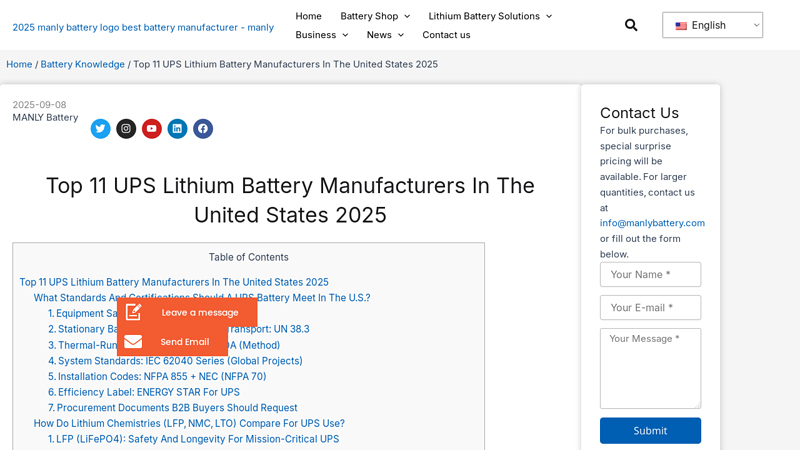The width and height of the screenshot is (800, 450).
Task: Expand the Battery Shop menu
Action: (375, 16)
